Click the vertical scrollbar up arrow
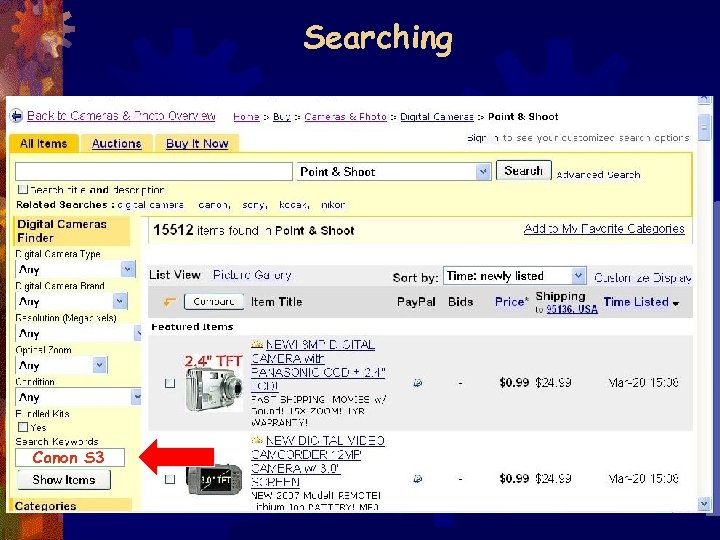The width and height of the screenshot is (720, 540). (704, 100)
